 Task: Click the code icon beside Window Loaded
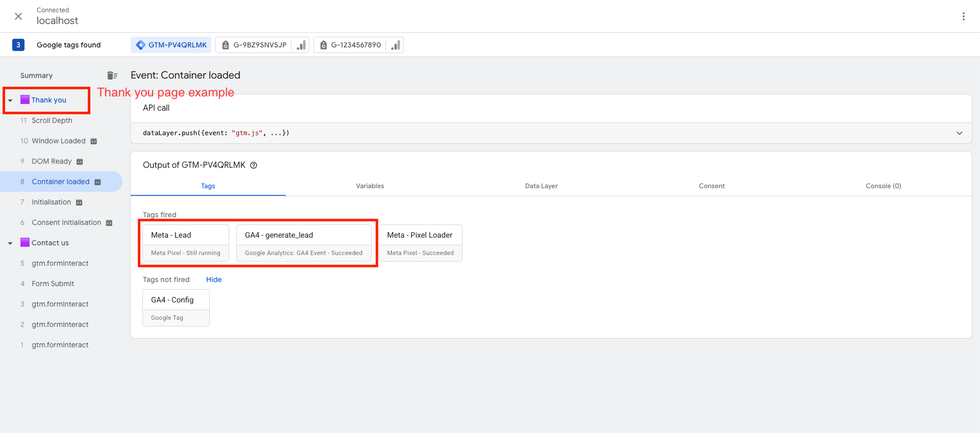(x=94, y=141)
